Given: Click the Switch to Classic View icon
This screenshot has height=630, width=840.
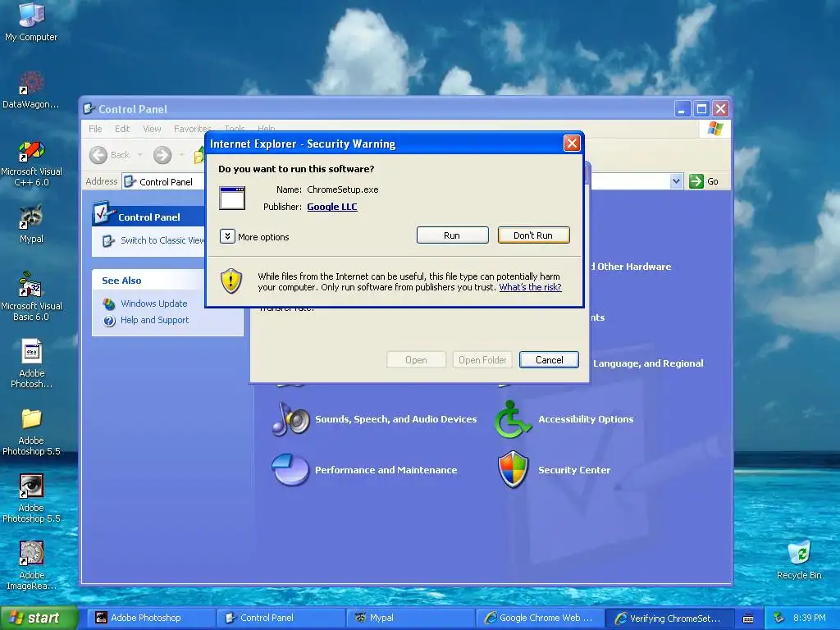Looking at the screenshot, I should point(109,240).
